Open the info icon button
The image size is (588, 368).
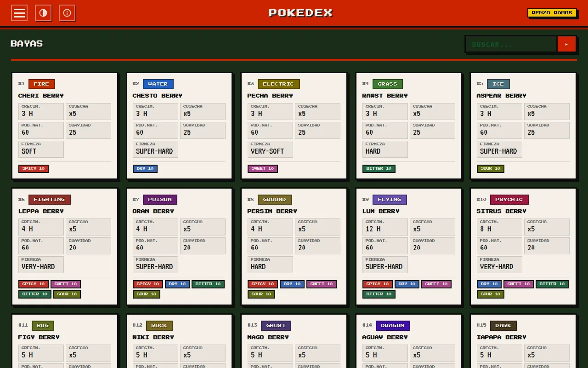(x=67, y=13)
